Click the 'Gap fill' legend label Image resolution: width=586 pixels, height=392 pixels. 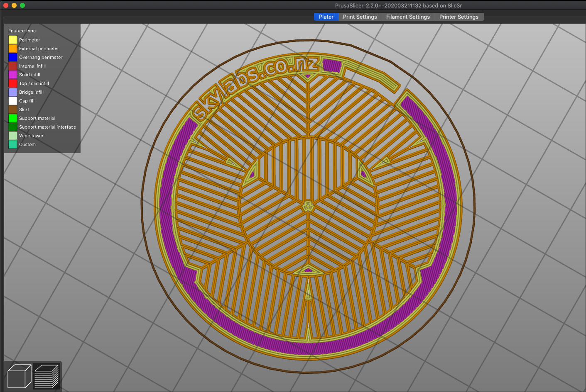pos(27,101)
